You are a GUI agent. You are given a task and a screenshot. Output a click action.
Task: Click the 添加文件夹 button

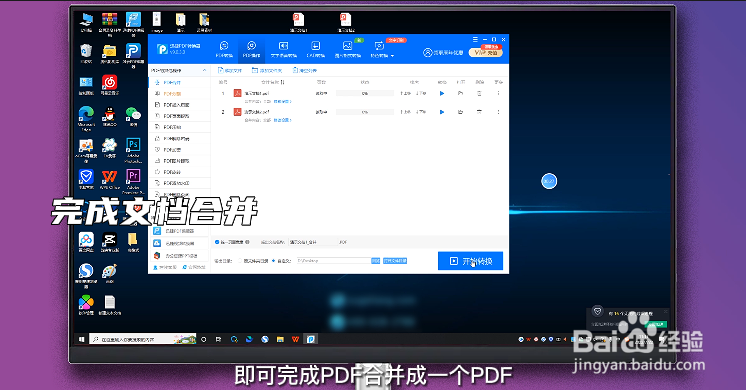(267, 70)
